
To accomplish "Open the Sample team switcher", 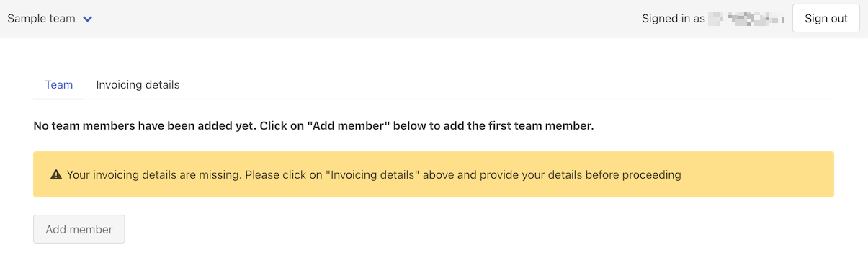I will (x=50, y=19).
